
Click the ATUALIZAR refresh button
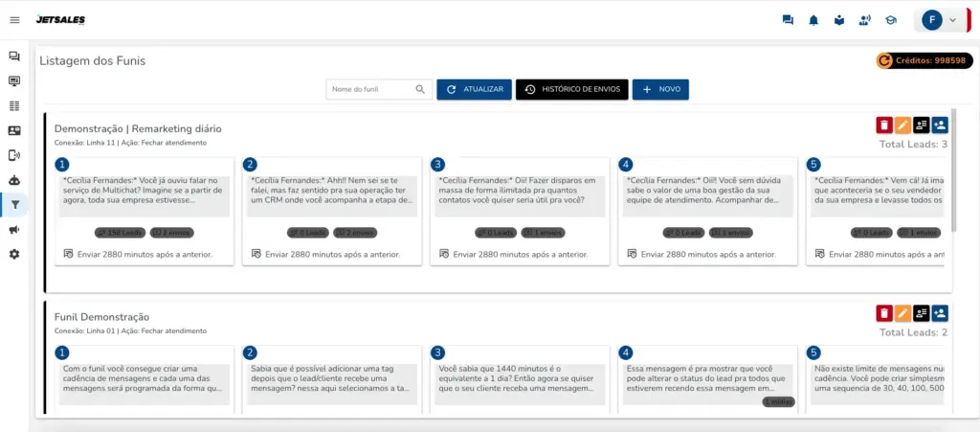pyautogui.click(x=474, y=89)
